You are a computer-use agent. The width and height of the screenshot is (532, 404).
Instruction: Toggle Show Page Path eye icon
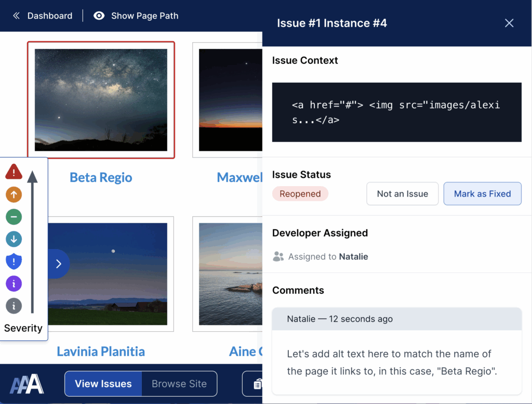pyautogui.click(x=99, y=16)
